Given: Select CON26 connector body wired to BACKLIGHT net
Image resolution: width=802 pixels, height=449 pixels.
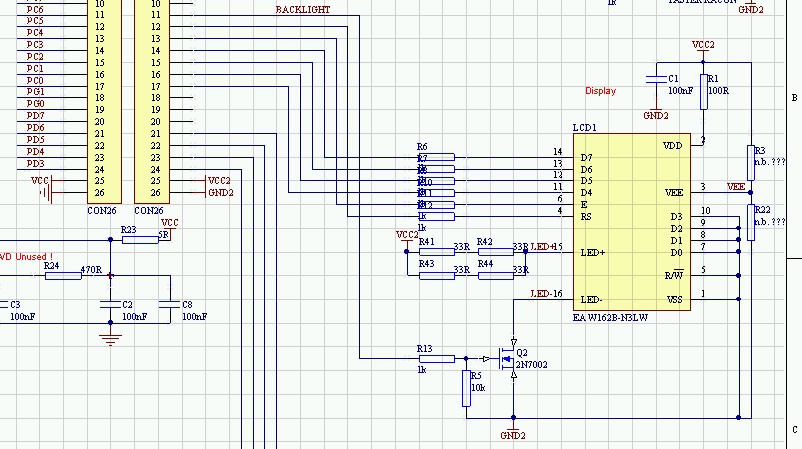Looking at the screenshot, I should point(152,100).
